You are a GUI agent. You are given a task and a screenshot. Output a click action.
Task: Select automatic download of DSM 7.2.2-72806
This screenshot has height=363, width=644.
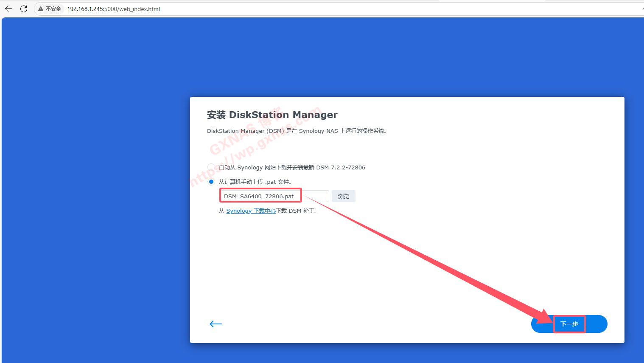[211, 167]
